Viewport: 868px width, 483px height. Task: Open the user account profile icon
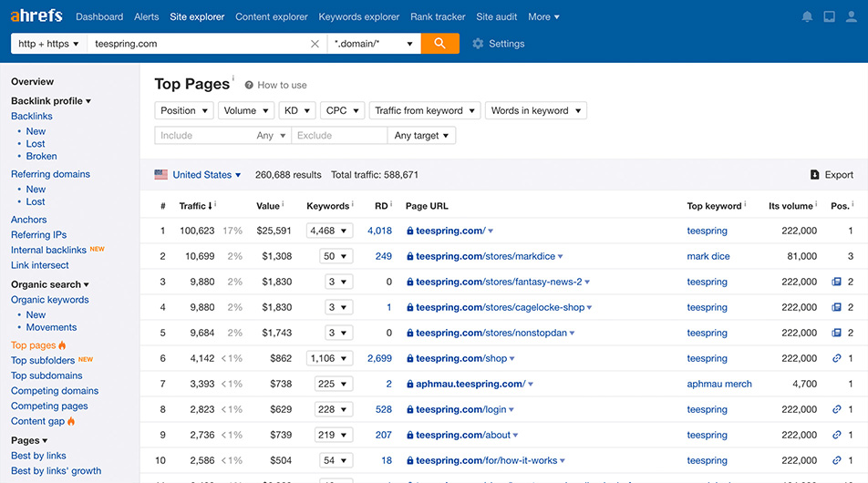[852, 16]
